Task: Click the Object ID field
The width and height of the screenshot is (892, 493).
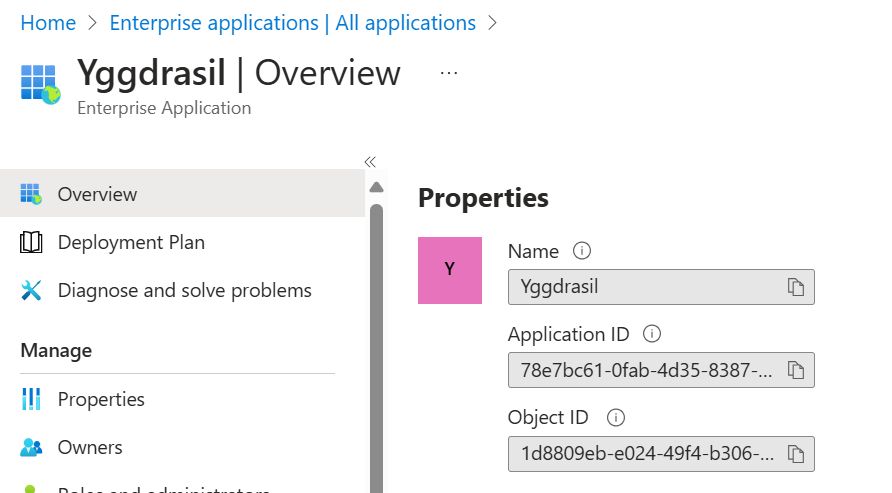Action: pos(661,454)
